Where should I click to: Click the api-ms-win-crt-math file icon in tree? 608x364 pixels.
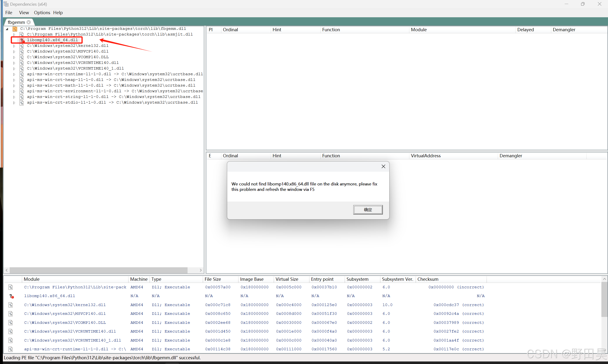tap(22, 86)
